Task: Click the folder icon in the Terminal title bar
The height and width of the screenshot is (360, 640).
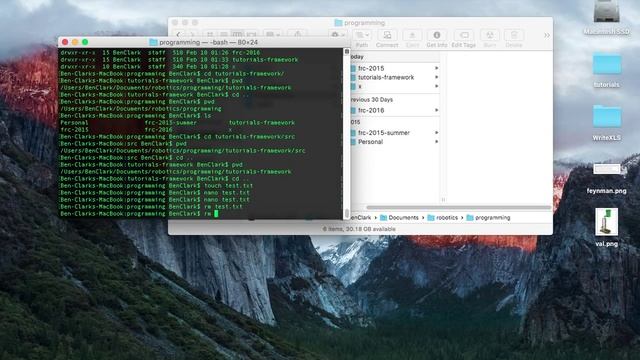Action: 153,42
